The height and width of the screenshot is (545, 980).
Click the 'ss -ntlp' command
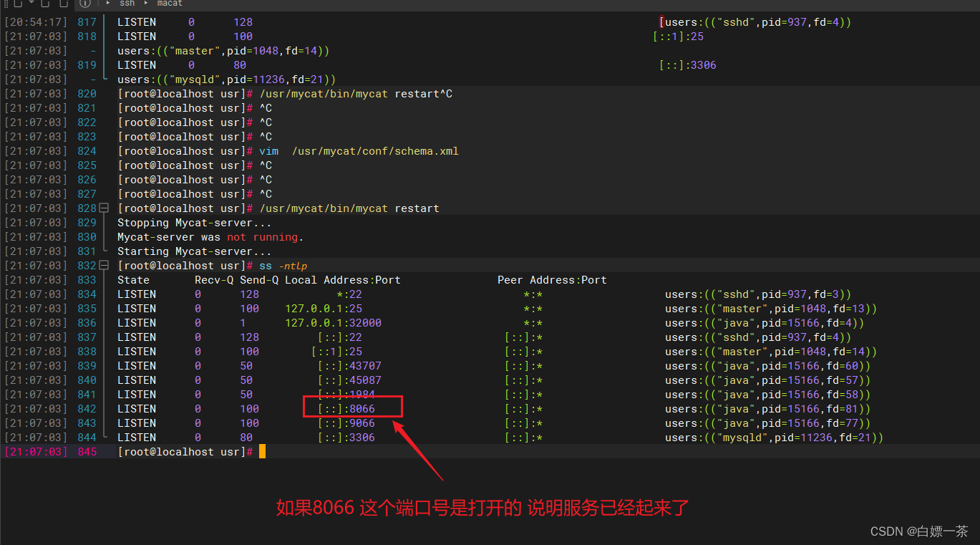(283, 266)
